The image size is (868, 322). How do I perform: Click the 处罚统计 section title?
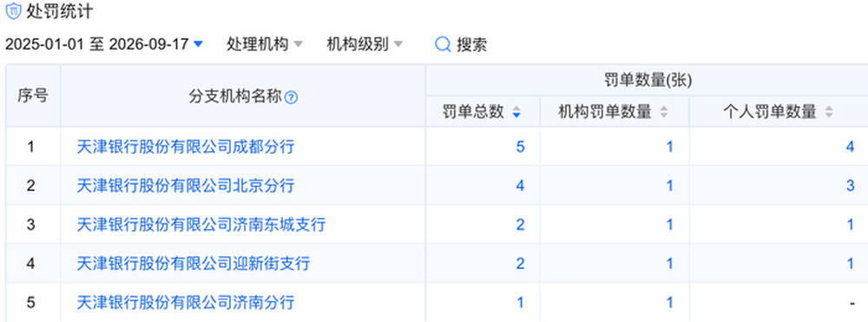point(61,11)
